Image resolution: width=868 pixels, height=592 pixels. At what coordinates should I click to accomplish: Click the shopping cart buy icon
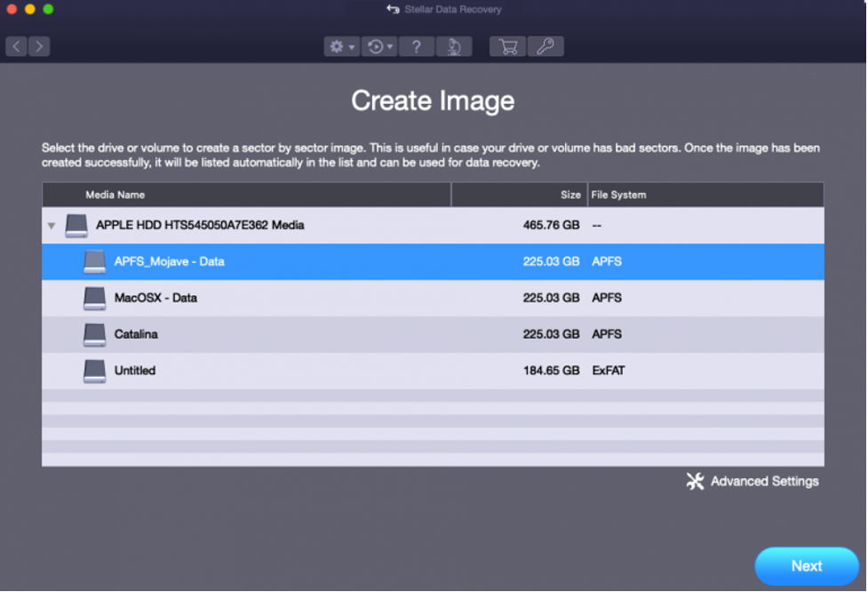(x=507, y=47)
